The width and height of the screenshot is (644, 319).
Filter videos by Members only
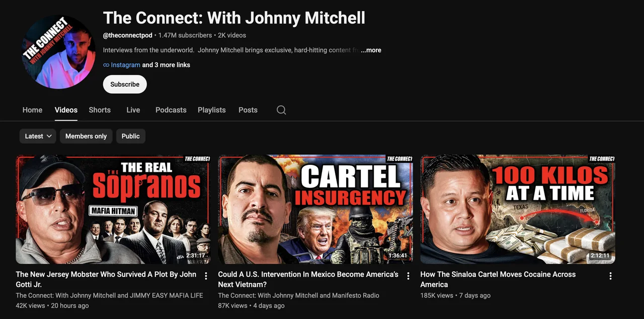coord(86,136)
